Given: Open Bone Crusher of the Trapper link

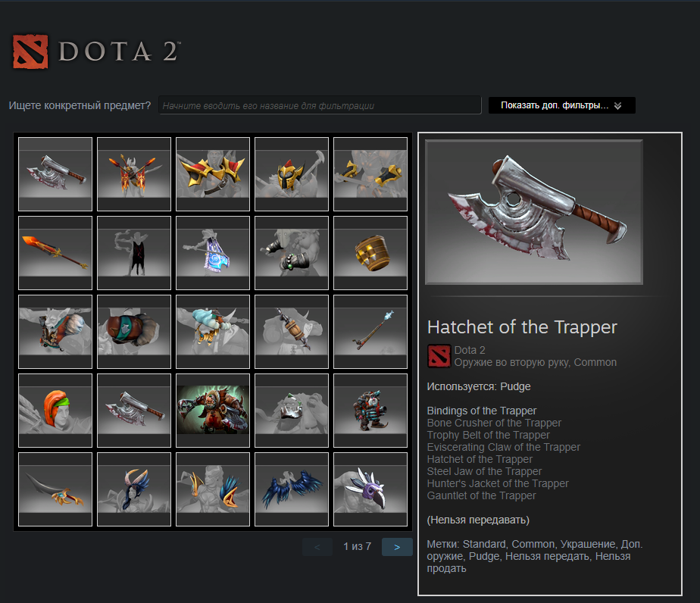Looking at the screenshot, I should pos(494,423).
